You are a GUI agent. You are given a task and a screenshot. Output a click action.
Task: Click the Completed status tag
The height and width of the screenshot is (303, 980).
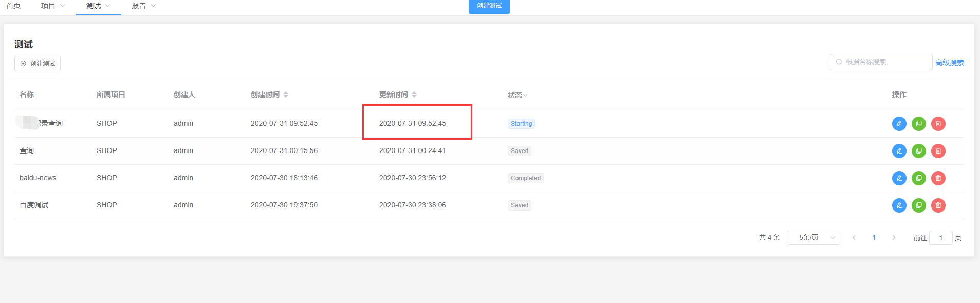(526, 178)
